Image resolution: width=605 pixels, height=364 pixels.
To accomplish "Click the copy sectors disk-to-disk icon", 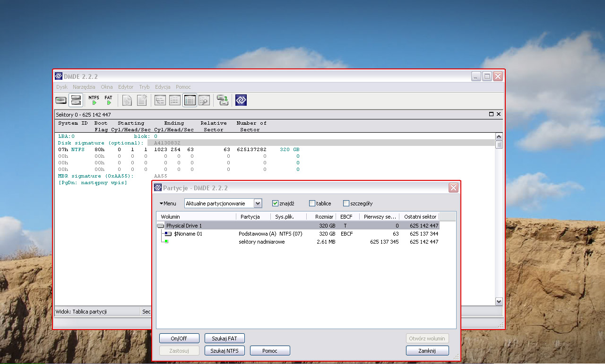I will click(223, 100).
